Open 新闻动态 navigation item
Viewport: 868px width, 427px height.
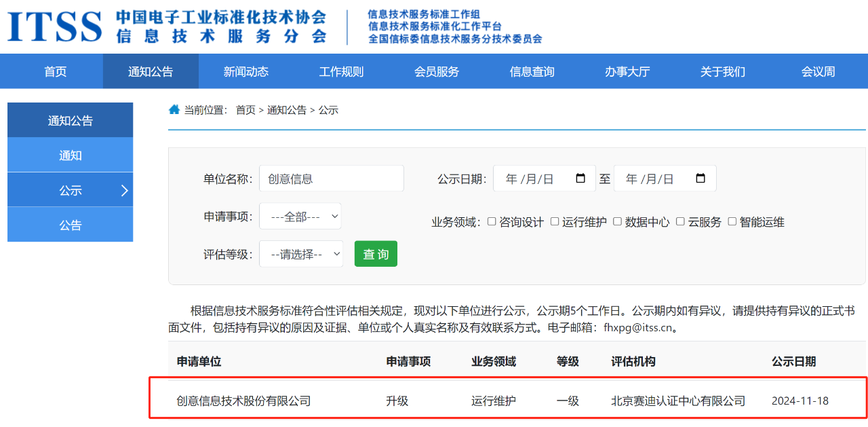(246, 71)
